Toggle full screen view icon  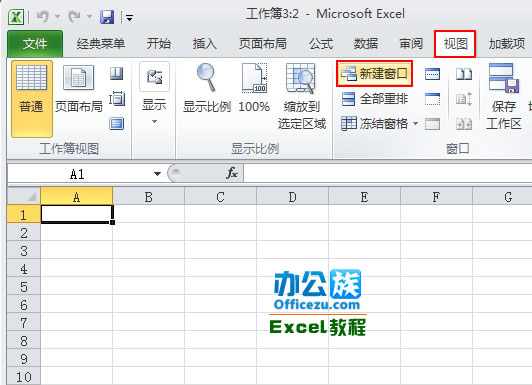pyautogui.click(x=117, y=123)
